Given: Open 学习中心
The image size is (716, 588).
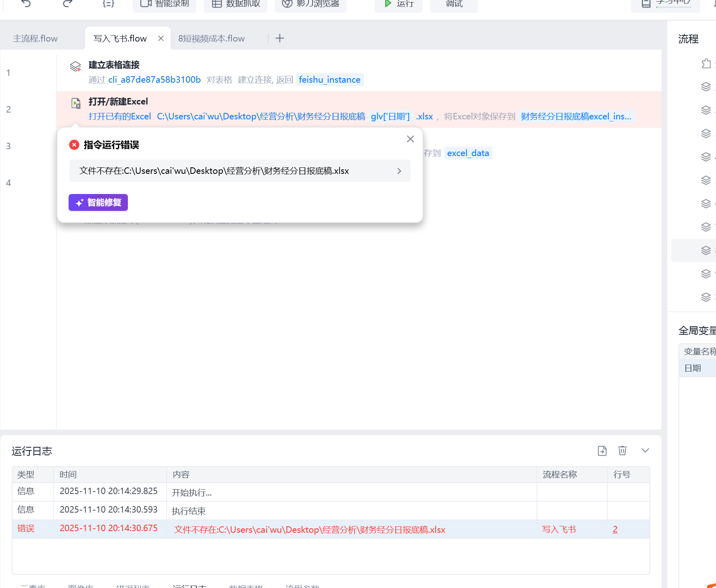Looking at the screenshot, I should (666, 4).
